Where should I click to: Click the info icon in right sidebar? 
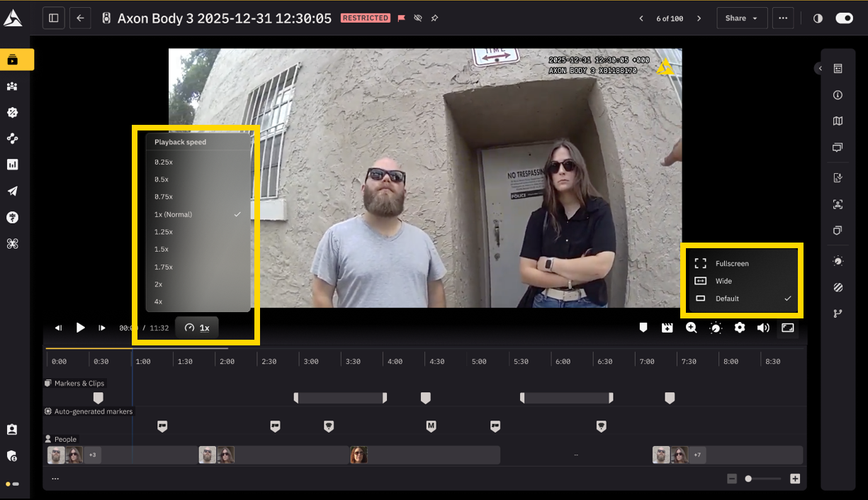tap(838, 95)
